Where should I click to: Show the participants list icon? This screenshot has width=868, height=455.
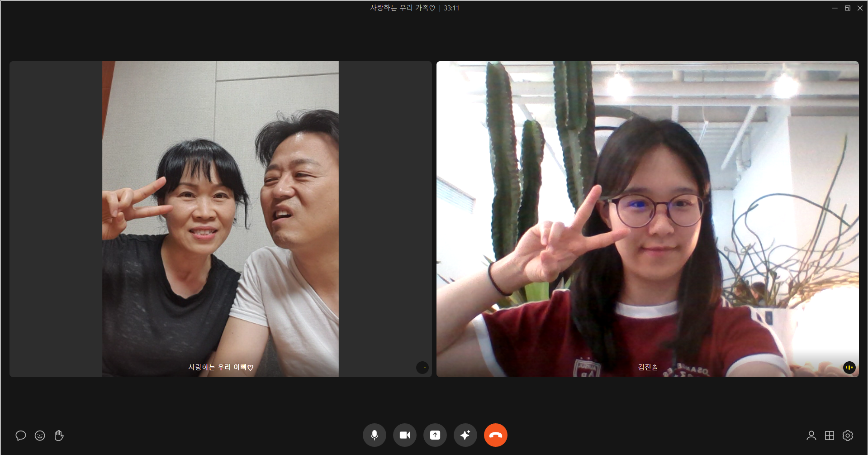811,436
